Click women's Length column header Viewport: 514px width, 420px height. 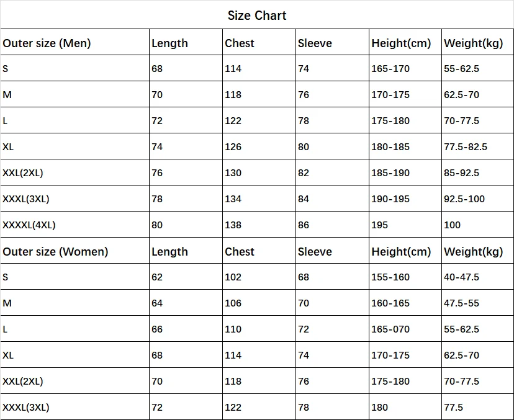[x=169, y=252]
